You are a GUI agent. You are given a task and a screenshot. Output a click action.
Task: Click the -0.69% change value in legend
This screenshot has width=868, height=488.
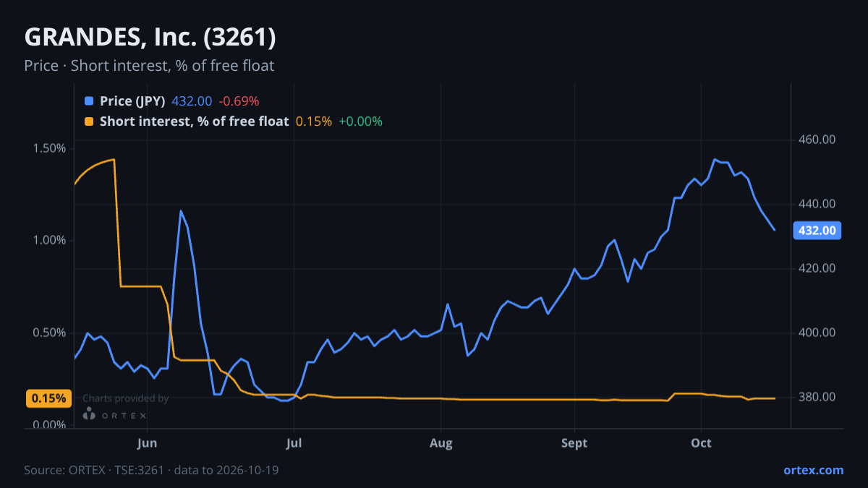pyautogui.click(x=239, y=101)
